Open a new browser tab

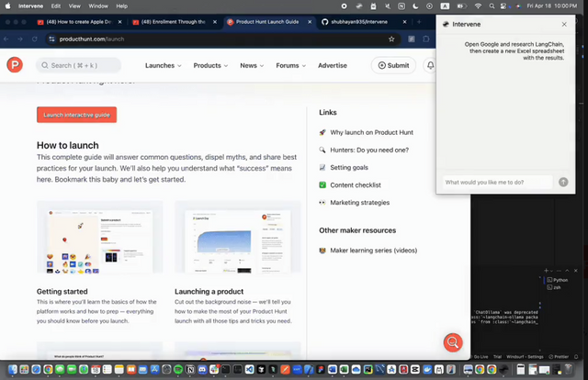[x=419, y=22]
